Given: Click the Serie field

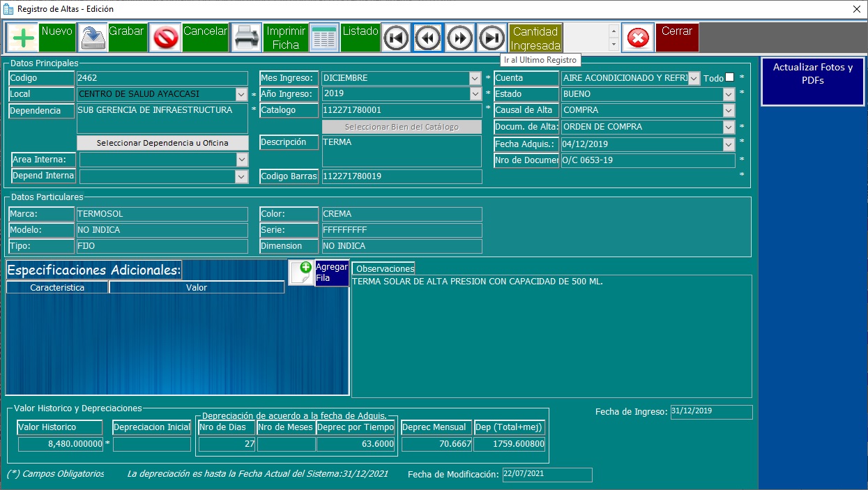Looking at the screenshot, I should pyautogui.click(x=402, y=230).
